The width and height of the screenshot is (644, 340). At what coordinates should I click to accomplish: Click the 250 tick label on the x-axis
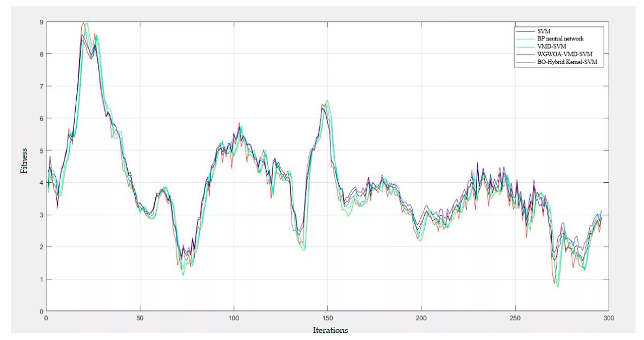pyautogui.click(x=515, y=318)
